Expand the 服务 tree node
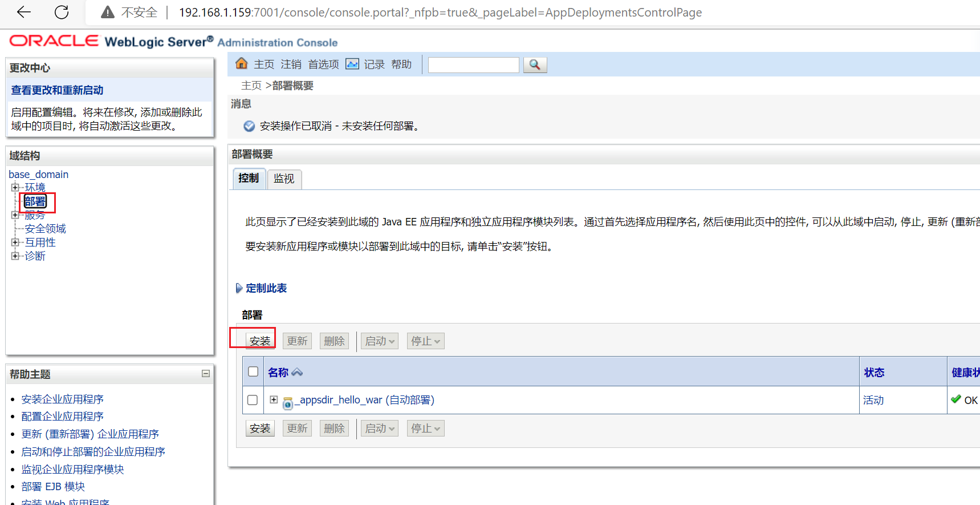Image resolution: width=980 pixels, height=505 pixels. point(15,215)
